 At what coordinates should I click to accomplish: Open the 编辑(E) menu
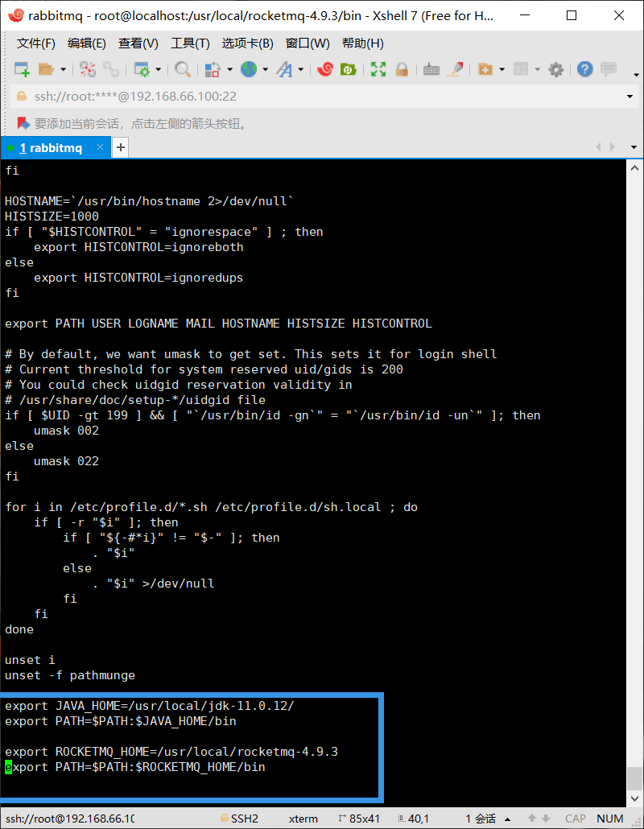(x=87, y=43)
